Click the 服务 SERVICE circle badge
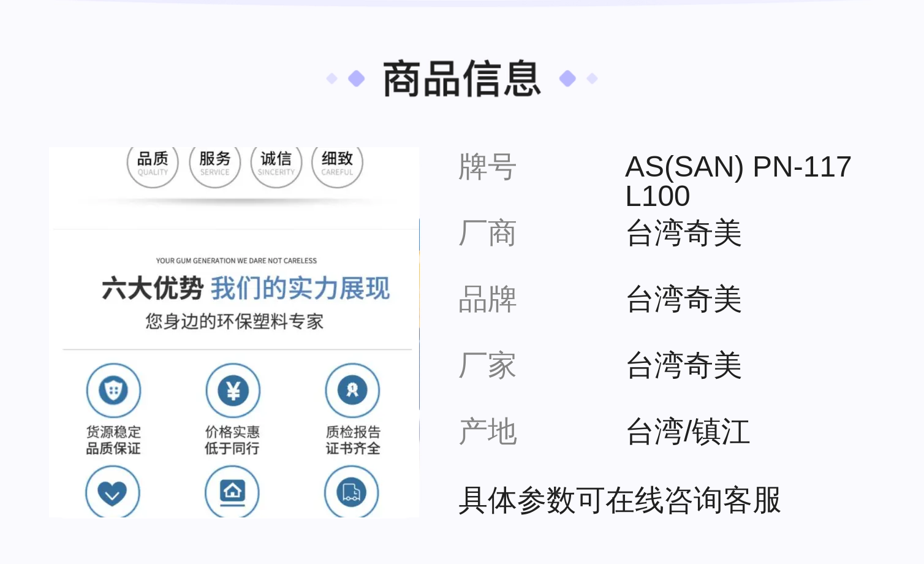Screen dimensions: 924x564 coord(214,164)
